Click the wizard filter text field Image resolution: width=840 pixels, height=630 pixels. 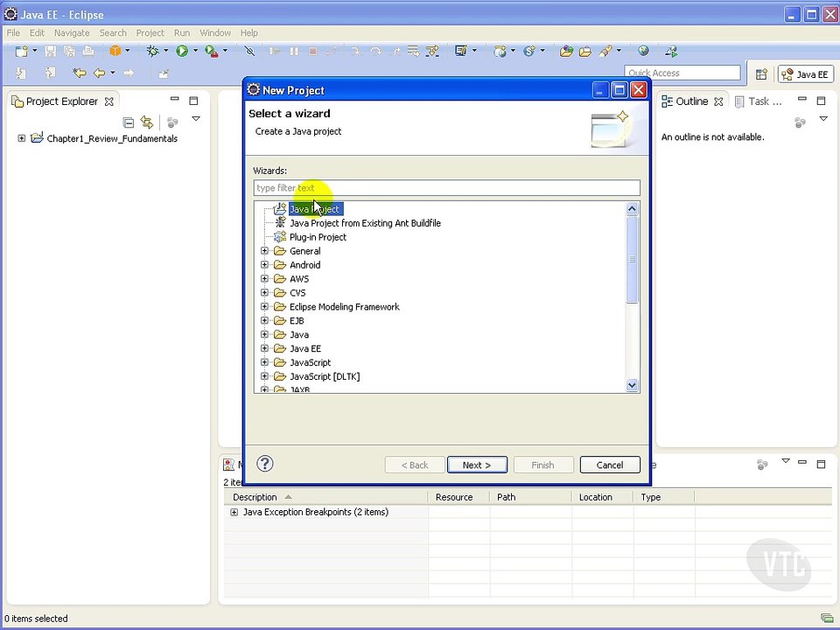446,188
